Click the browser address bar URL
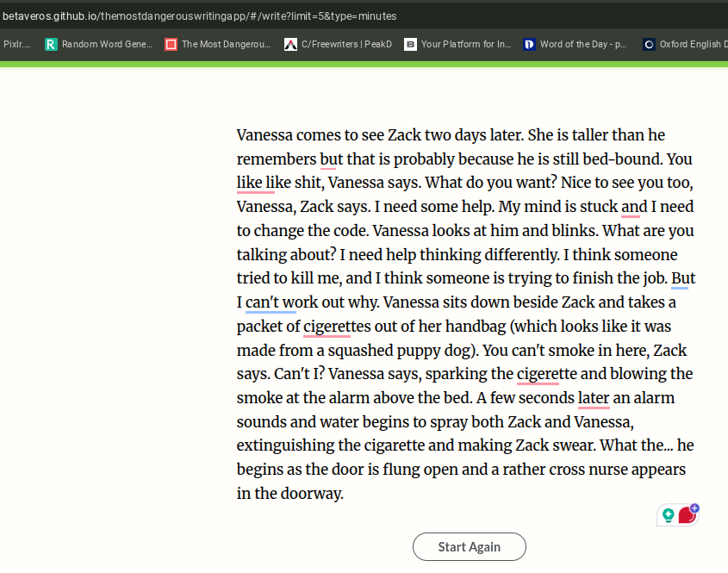The height and width of the screenshot is (573, 728). [x=200, y=16]
